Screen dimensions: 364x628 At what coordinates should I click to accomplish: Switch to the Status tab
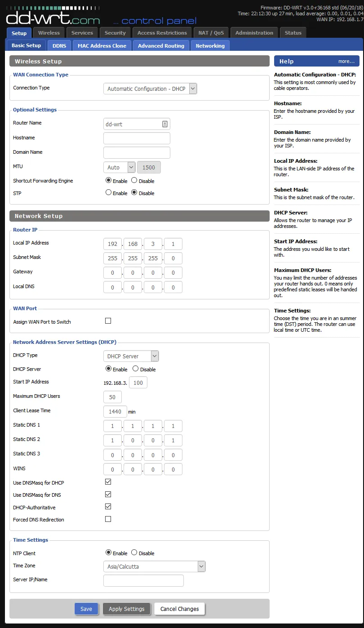coord(293,33)
